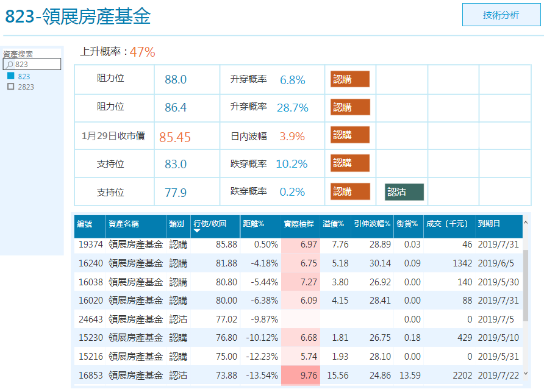Image resolution: width=544 pixels, height=392 pixels.
Task: Sort by 資產名稱 column header
Action: coord(135,226)
